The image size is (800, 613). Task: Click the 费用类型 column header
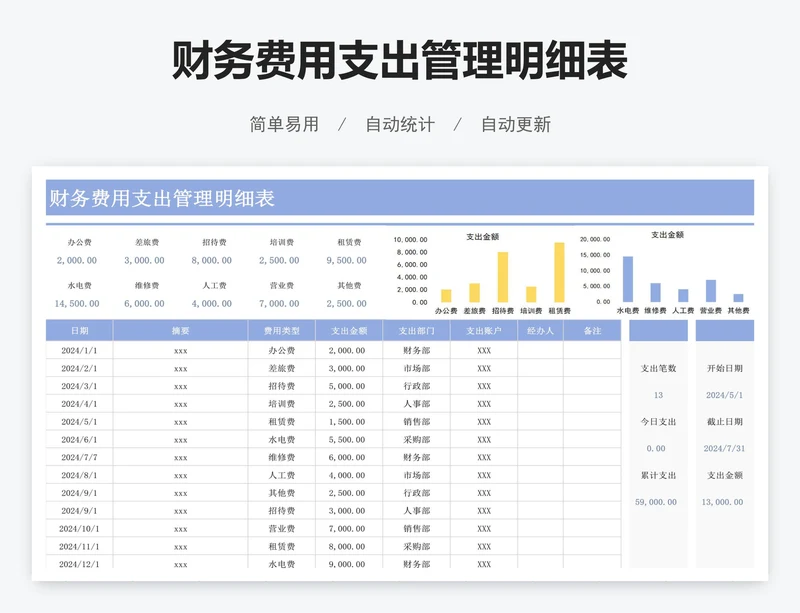tap(282, 331)
